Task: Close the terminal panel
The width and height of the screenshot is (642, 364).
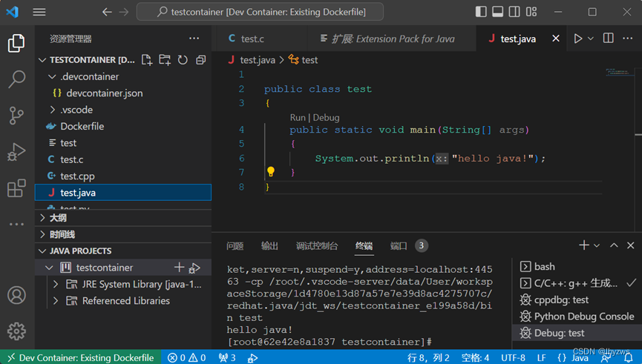Action: click(631, 245)
